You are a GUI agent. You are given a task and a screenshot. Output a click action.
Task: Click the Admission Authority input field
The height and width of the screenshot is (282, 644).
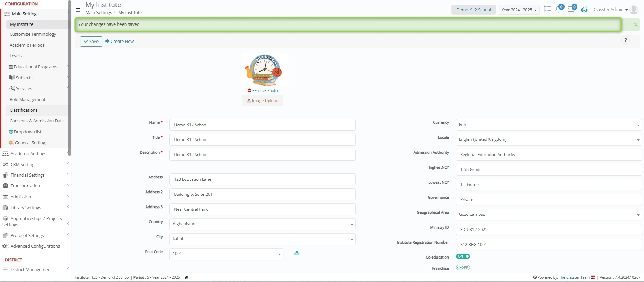[x=549, y=155]
